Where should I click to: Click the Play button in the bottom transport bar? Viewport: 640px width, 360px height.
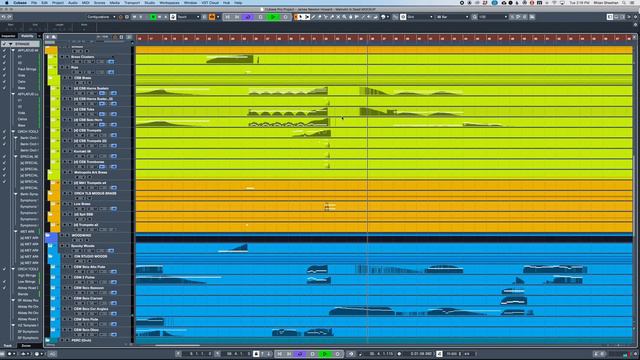(325, 354)
